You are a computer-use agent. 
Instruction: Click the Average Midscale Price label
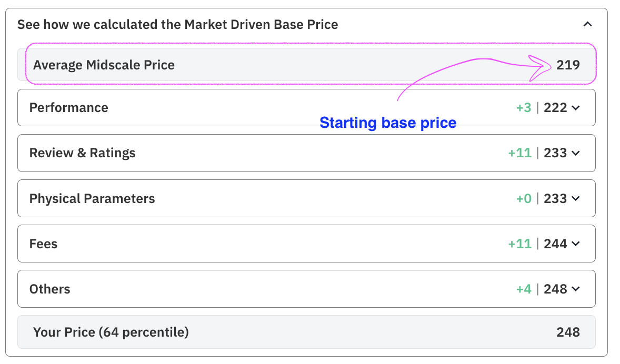(x=104, y=65)
